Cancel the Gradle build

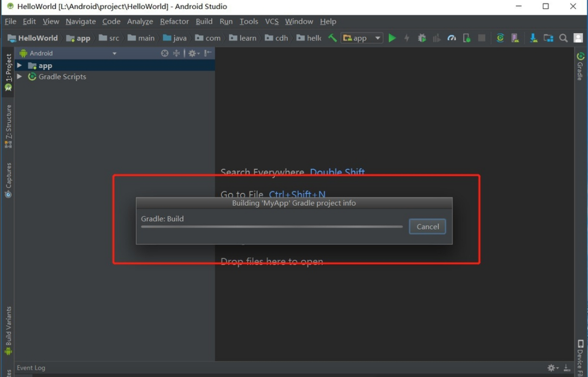coord(427,226)
